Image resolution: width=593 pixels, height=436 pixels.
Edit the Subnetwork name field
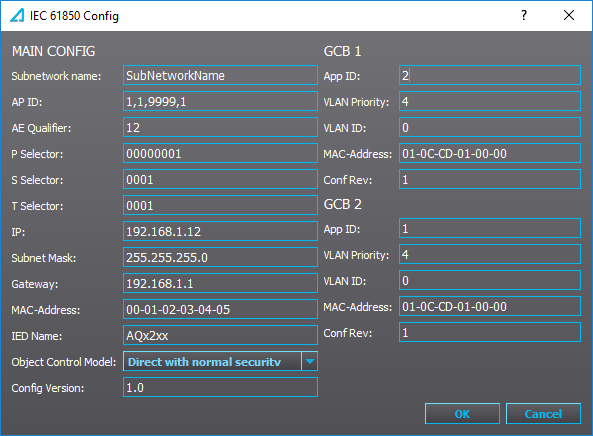coord(220,75)
